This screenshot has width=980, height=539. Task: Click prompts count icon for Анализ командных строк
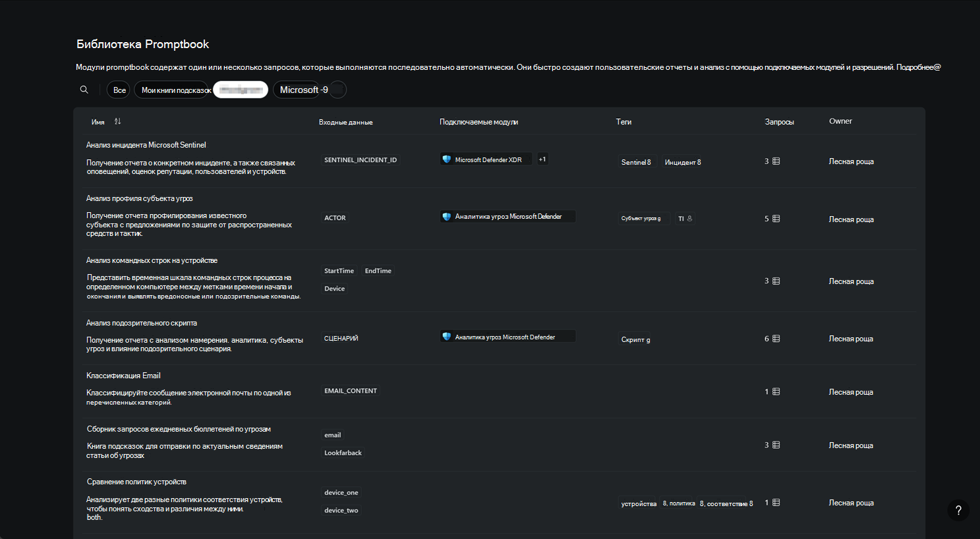(x=776, y=281)
